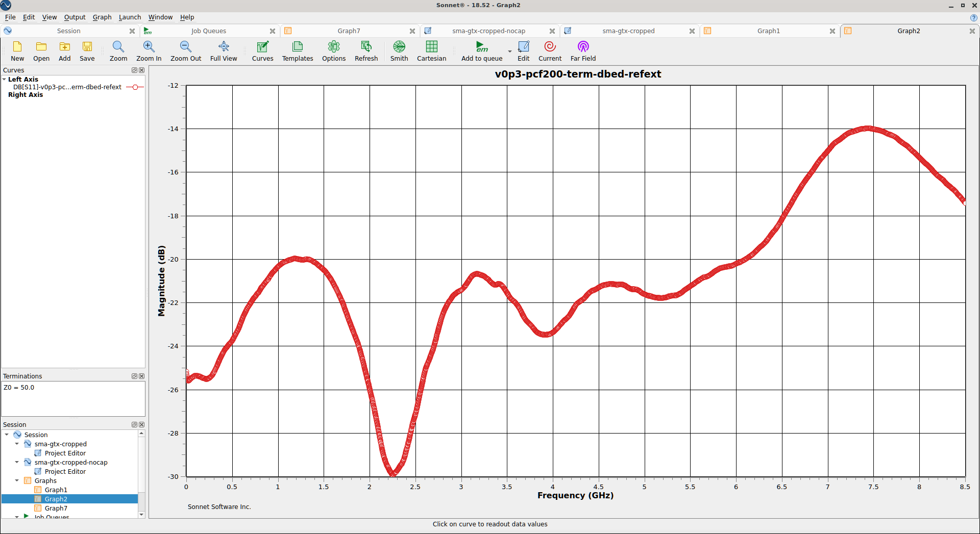Open the Help menu
Screen dimensions: 980x534
187,17
